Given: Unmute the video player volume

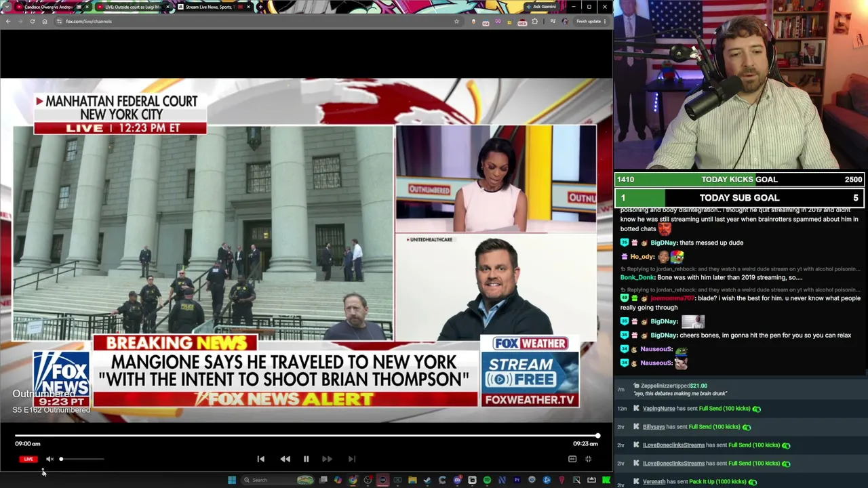Looking at the screenshot, I should click(x=50, y=459).
